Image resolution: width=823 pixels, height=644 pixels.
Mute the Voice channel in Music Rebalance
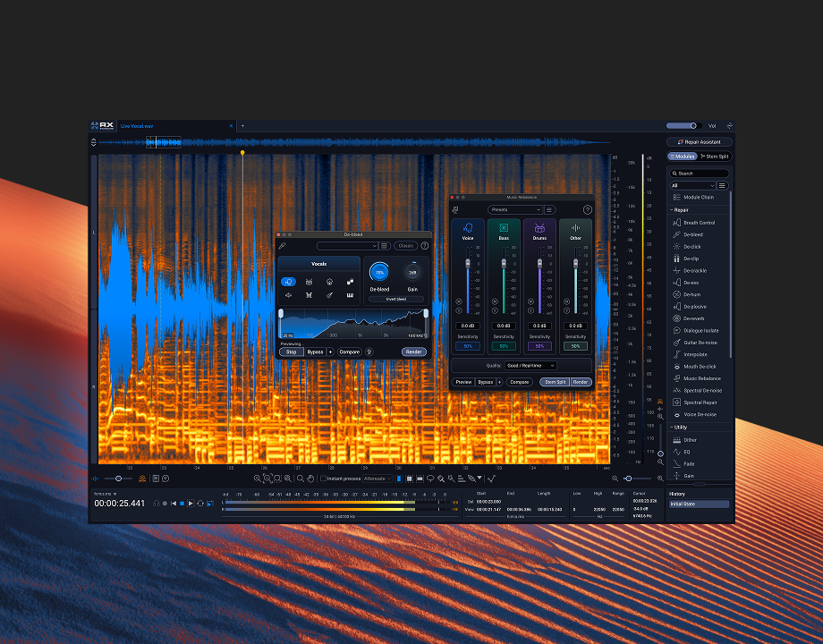point(459,301)
